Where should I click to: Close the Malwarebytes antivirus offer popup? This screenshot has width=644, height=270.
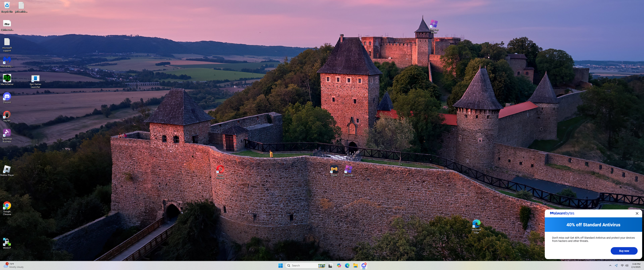tap(637, 213)
